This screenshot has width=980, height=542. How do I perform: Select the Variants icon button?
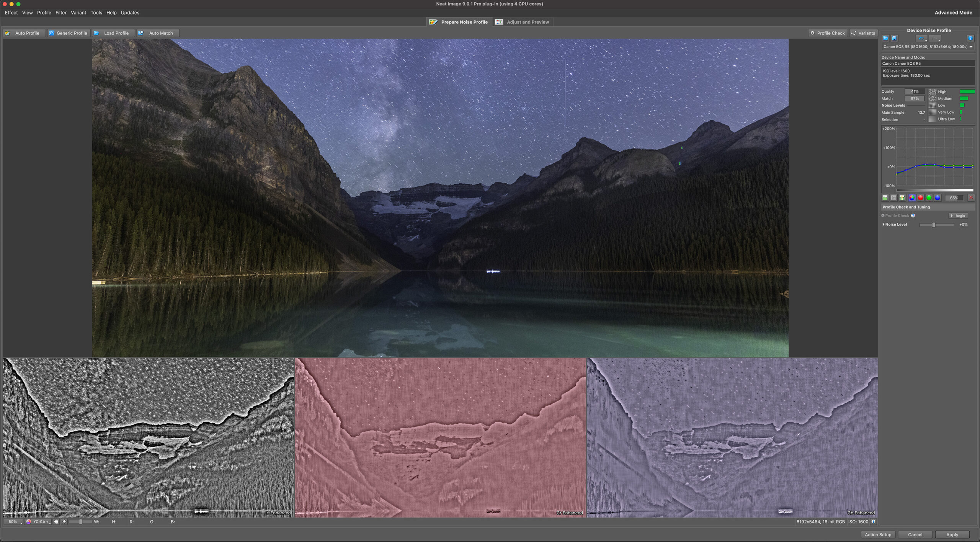click(x=863, y=33)
